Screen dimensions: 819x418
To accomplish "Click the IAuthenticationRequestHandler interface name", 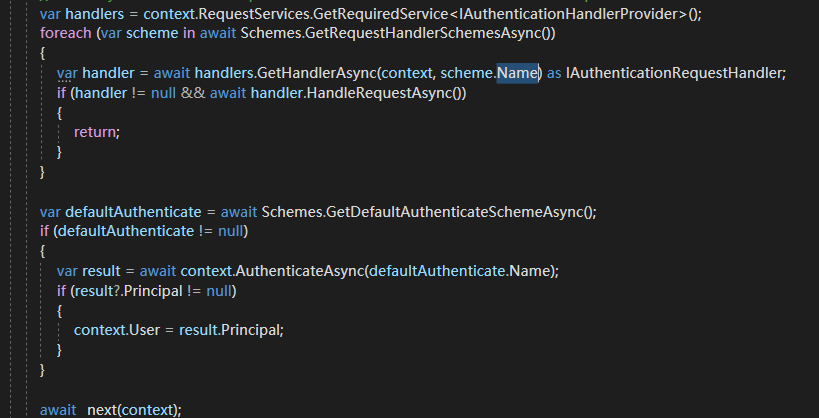I will coord(676,73).
